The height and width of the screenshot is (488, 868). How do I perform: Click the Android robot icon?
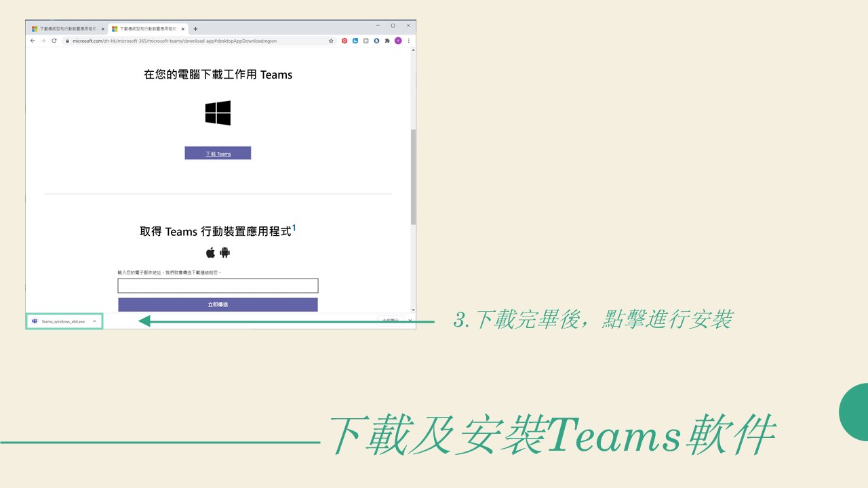point(225,253)
